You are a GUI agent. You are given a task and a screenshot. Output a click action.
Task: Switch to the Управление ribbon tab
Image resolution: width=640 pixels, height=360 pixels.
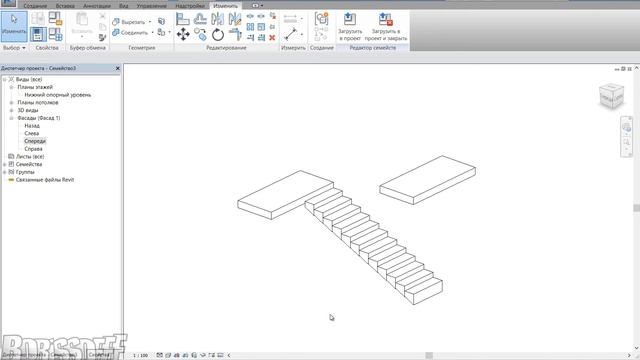pos(151,6)
